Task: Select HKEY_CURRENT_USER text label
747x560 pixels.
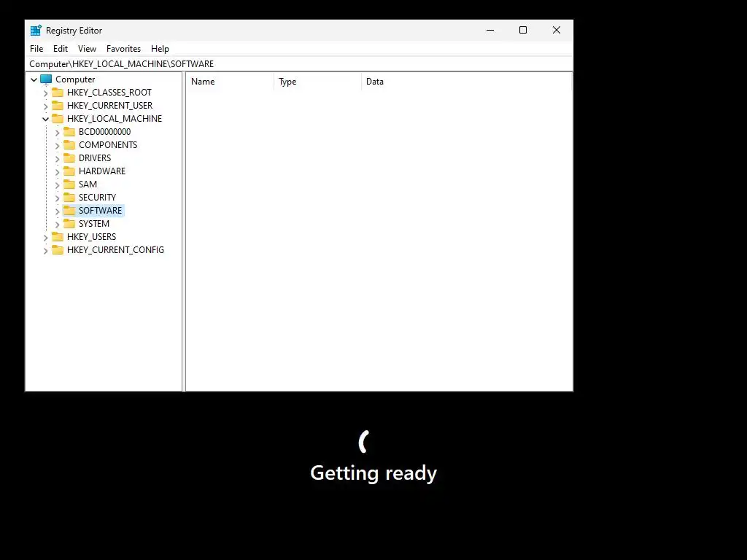Action: [109, 106]
